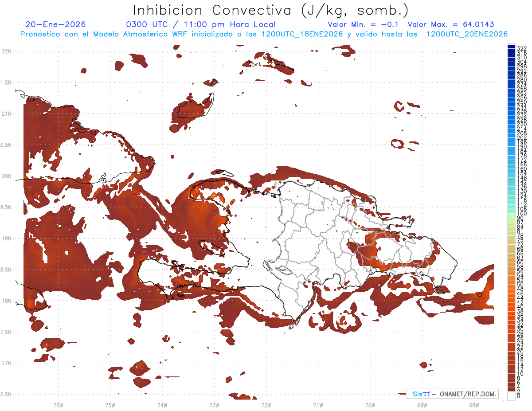Click the "76W" longitude label

pos(58,404)
